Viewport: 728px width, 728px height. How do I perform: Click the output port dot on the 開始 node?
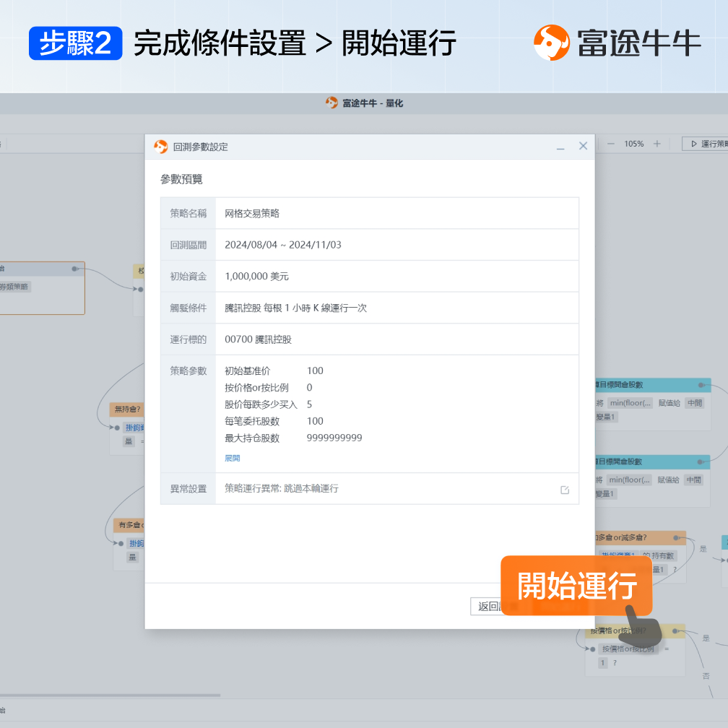(74, 269)
